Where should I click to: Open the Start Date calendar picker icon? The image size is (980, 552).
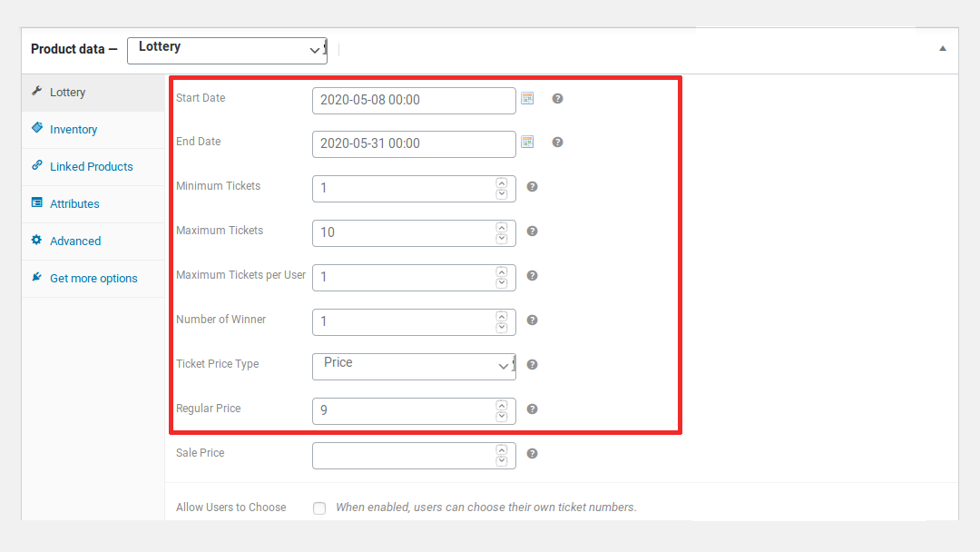(x=527, y=98)
